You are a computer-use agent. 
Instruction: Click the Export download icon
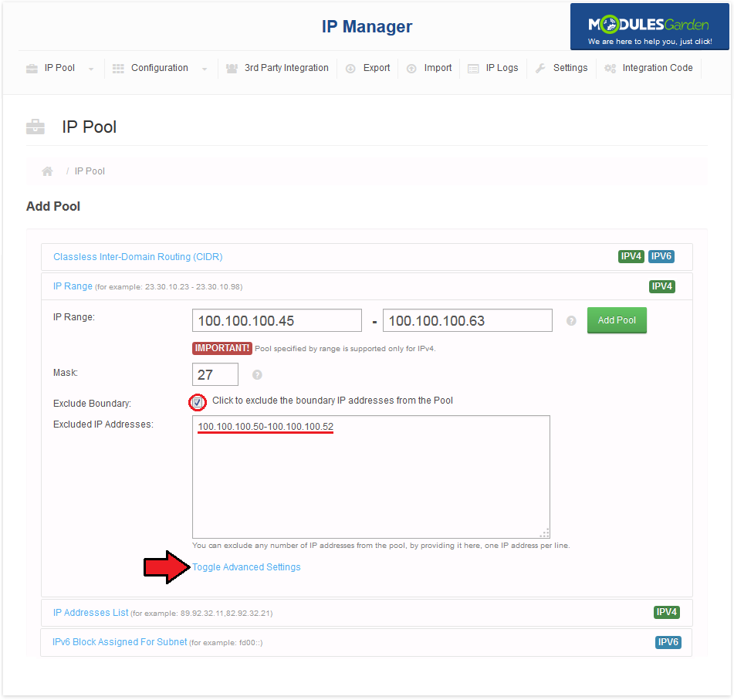coord(350,69)
